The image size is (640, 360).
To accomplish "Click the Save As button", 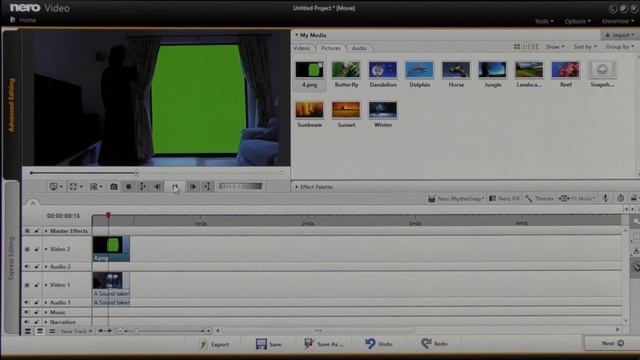I will (x=324, y=344).
